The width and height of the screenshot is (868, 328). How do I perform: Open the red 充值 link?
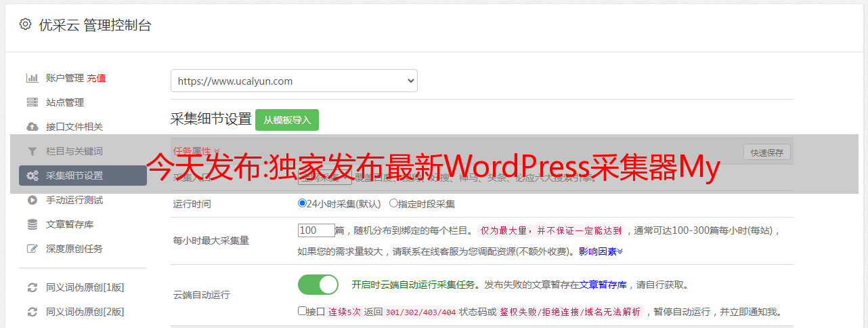96,78
